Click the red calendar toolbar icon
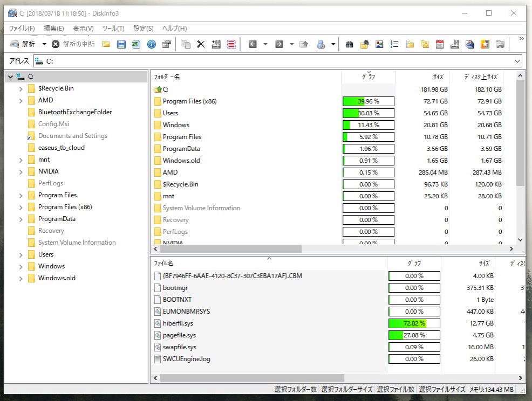This screenshot has width=532, height=401. [440, 44]
